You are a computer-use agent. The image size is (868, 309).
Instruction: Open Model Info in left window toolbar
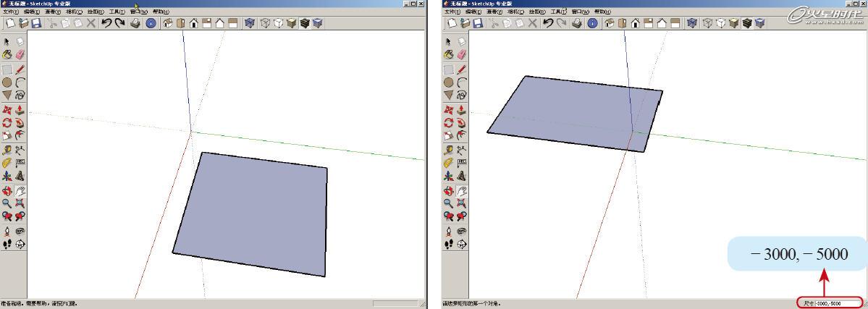(x=151, y=23)
